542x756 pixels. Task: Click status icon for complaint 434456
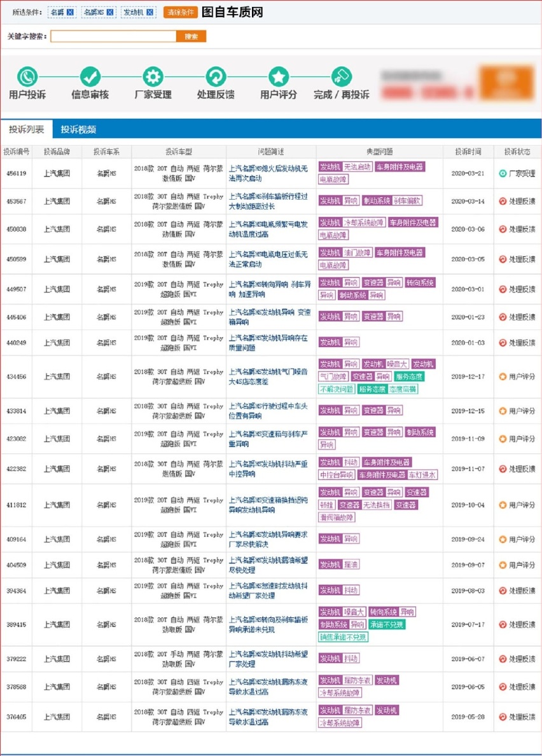[503, 376]
